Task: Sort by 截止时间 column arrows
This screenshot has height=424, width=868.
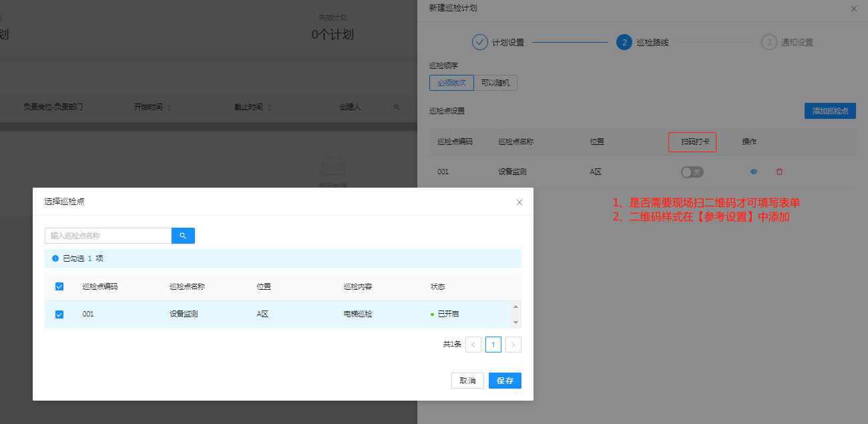Action: [x=269, y=108]
